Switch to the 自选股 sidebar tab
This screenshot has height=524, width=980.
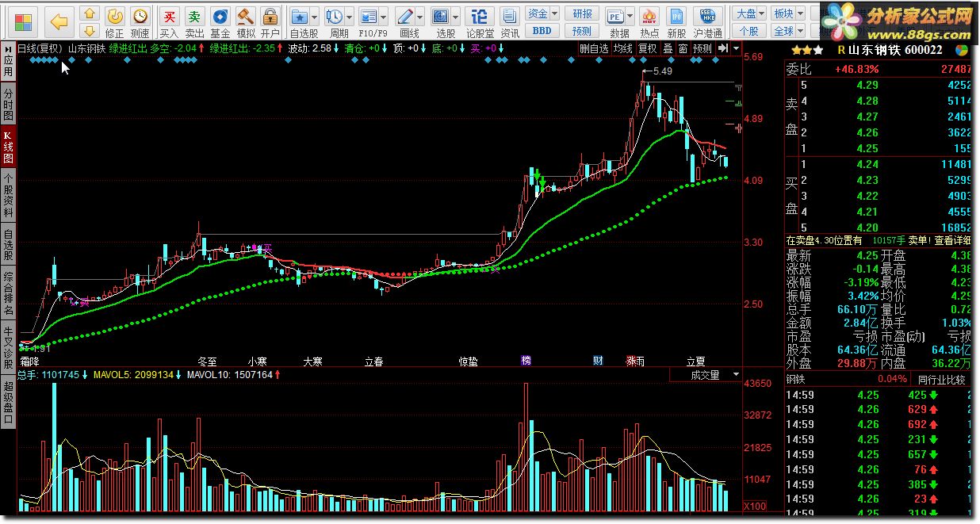click(8, 245)
